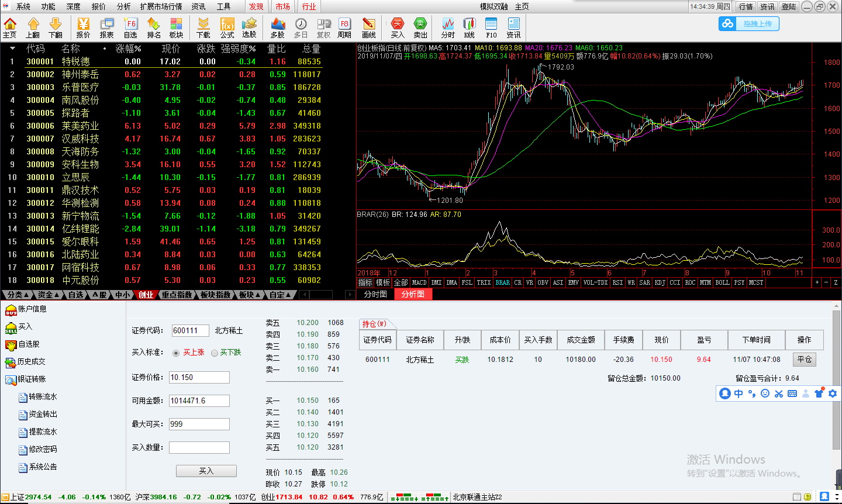Expand the 自定▲ tab menu
The width and height of the screenshot is (842, 504).
tap(281, 295)
